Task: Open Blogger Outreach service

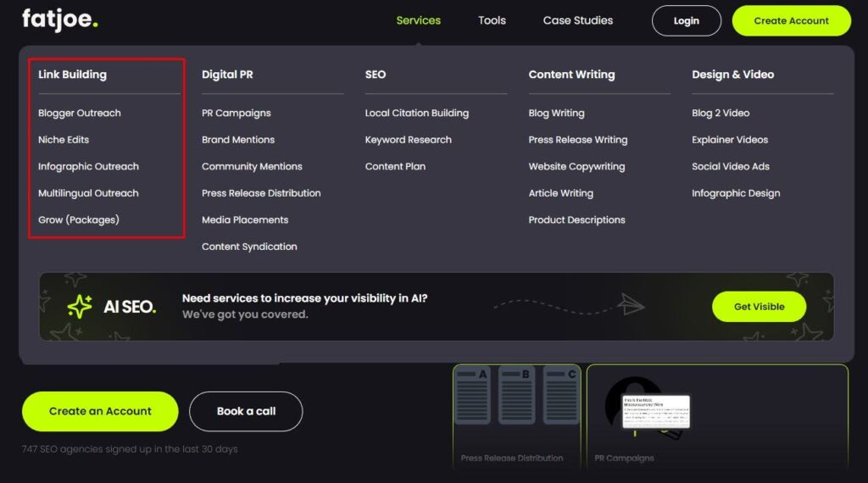Action: 79,113
